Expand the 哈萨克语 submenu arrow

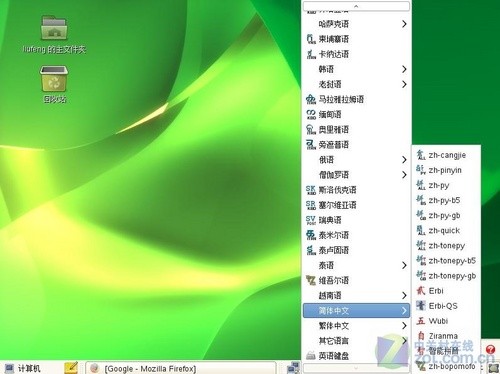coord(404,24)
